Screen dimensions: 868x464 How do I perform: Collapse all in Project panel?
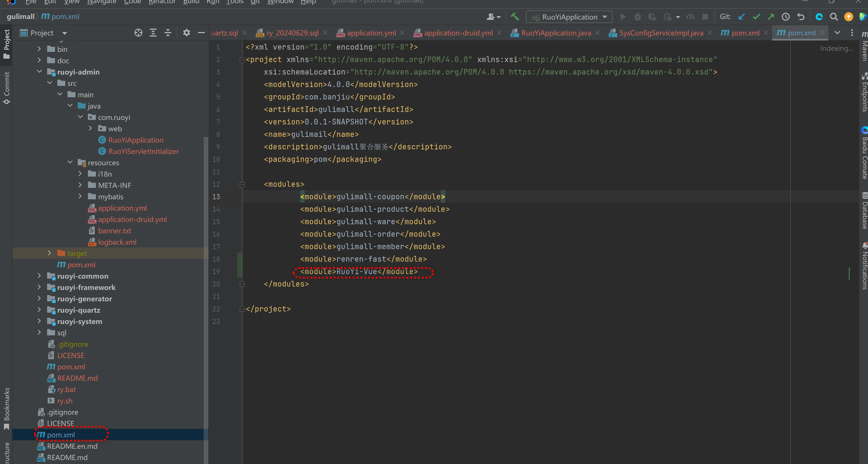168,33
